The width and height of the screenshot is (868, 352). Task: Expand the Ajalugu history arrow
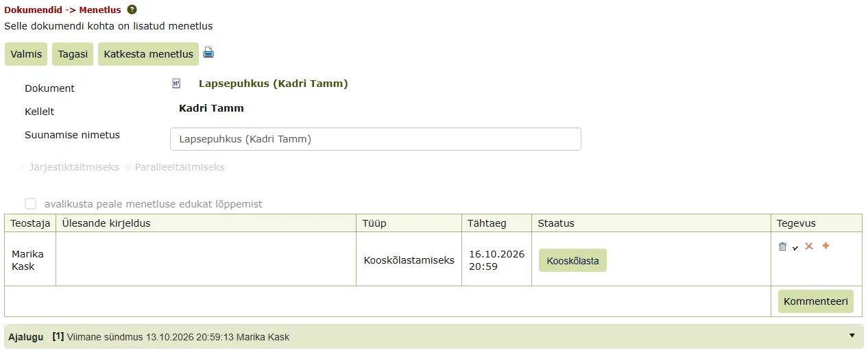[x=852, y=336]
